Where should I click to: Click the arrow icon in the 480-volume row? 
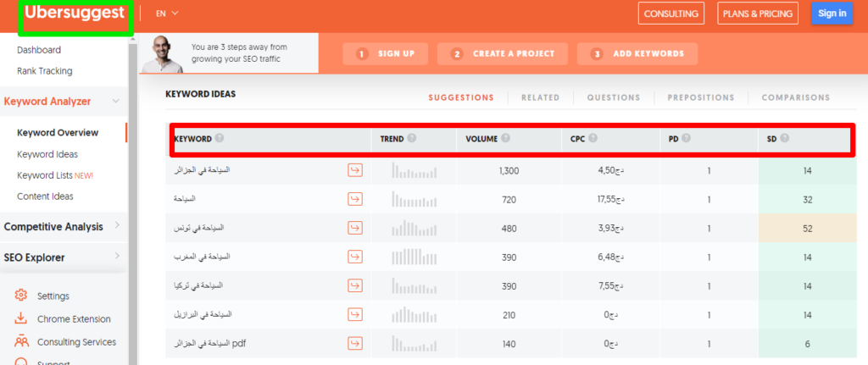(355, 229)
